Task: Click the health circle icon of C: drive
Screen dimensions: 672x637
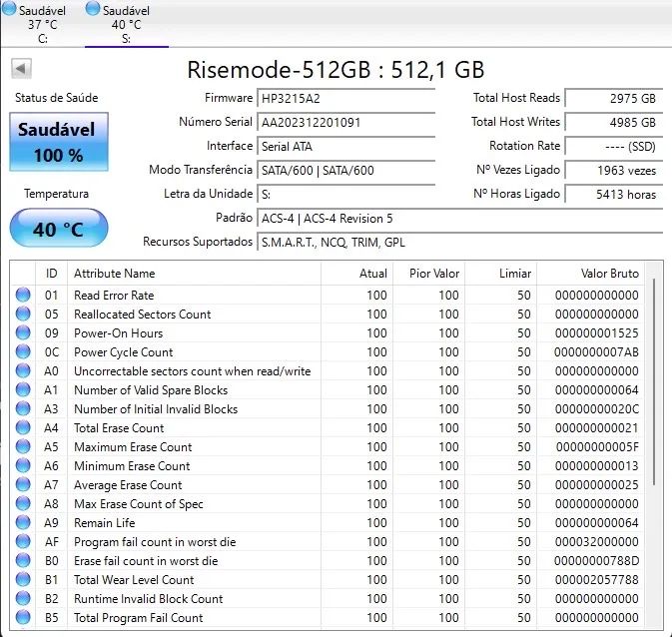Action: (9, 9)
